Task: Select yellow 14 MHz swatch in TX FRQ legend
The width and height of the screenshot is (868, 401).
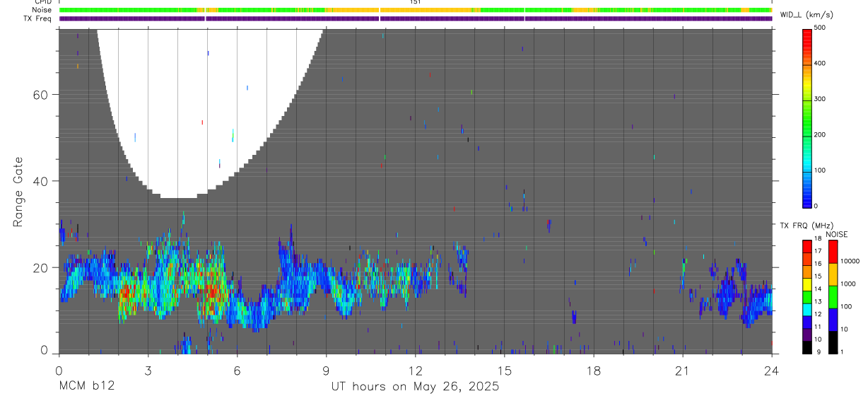Action: coord(807,284)
